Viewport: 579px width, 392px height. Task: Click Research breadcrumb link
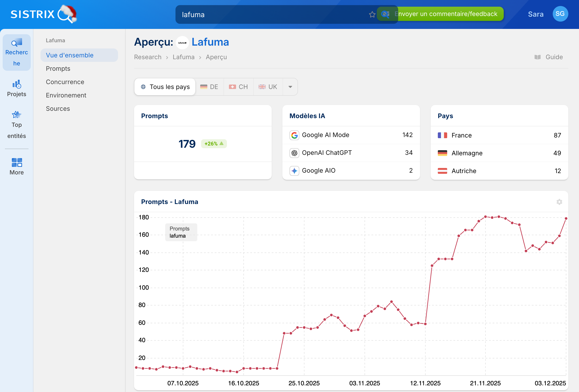tap(148, 57)
